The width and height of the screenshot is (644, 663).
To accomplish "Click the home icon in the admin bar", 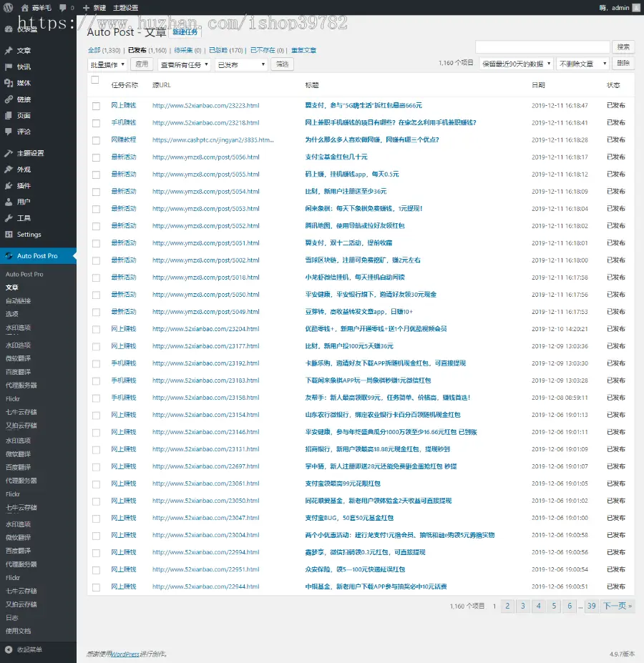I will [x=24, y=8].
